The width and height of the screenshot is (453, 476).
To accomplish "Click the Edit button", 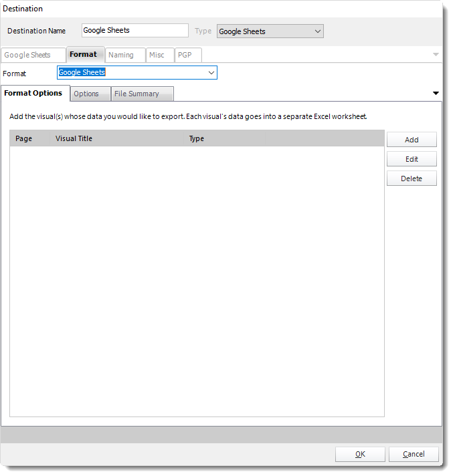I will pos(412,159).
